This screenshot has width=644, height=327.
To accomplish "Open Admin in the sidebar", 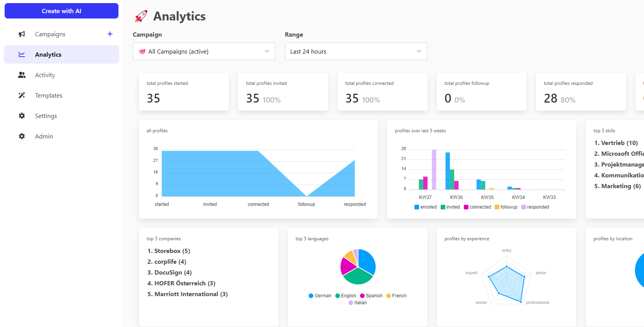I will click(x=62, y=136).
